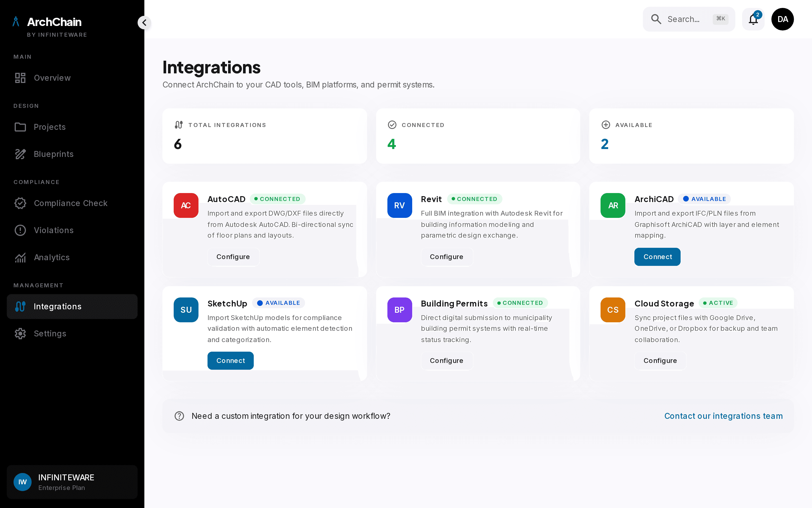Click ArchiCAD's AVAILABLE status badge

pos(704,199)
